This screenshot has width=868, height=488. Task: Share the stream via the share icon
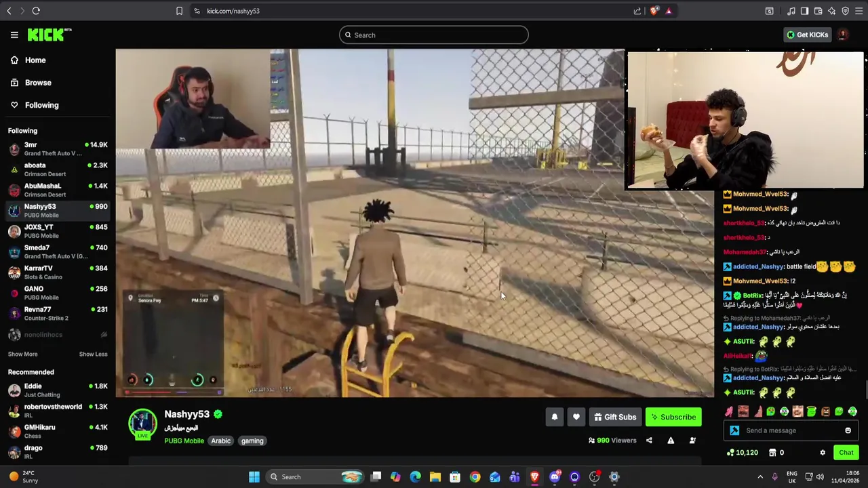pos(649,441)
